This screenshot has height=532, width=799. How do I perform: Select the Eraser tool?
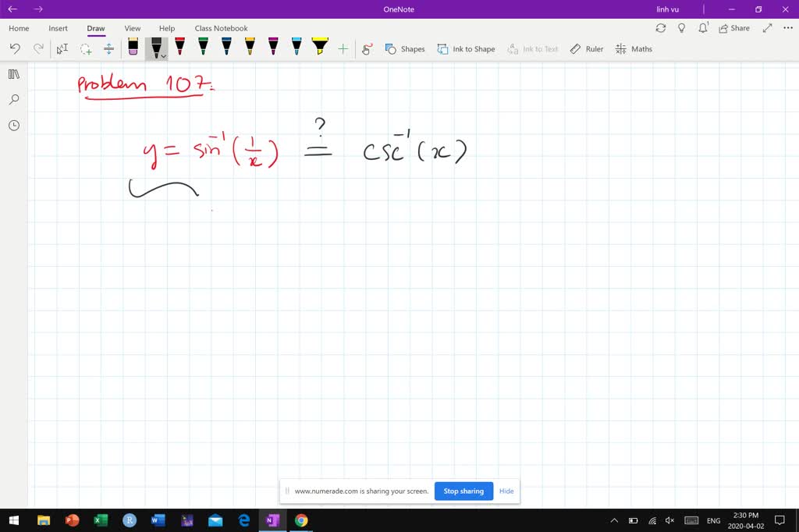click(x=133, y=48)
